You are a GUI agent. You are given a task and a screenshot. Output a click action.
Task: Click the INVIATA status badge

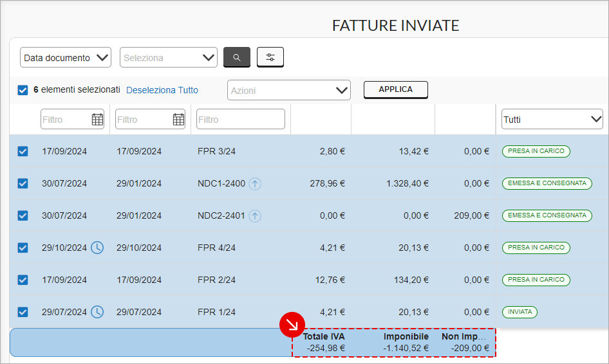click(x=520, y=312)
